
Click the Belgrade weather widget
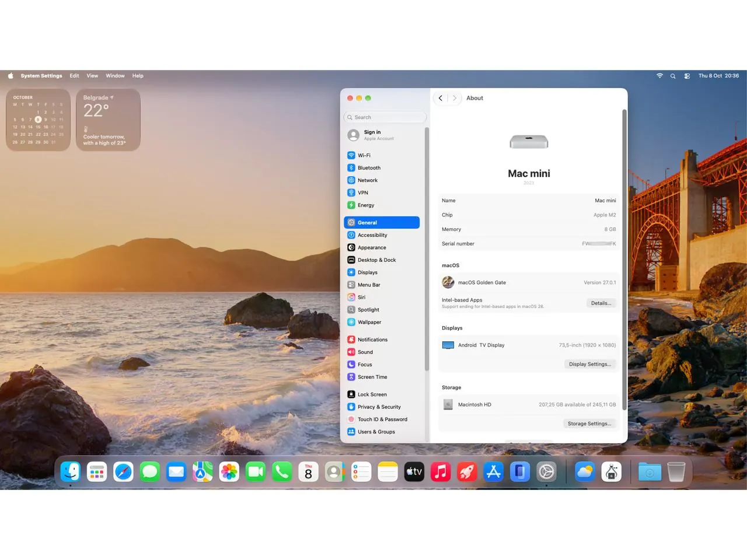[x=108, y=120]
